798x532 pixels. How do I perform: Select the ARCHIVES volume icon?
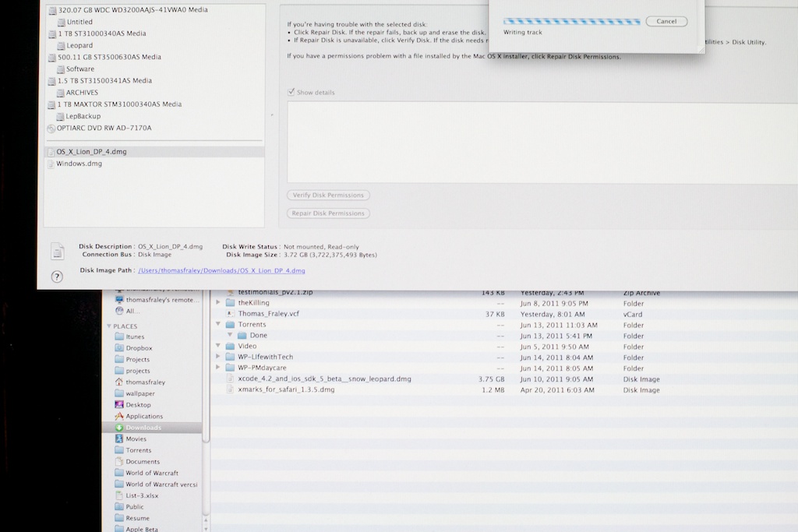point(61,93)
